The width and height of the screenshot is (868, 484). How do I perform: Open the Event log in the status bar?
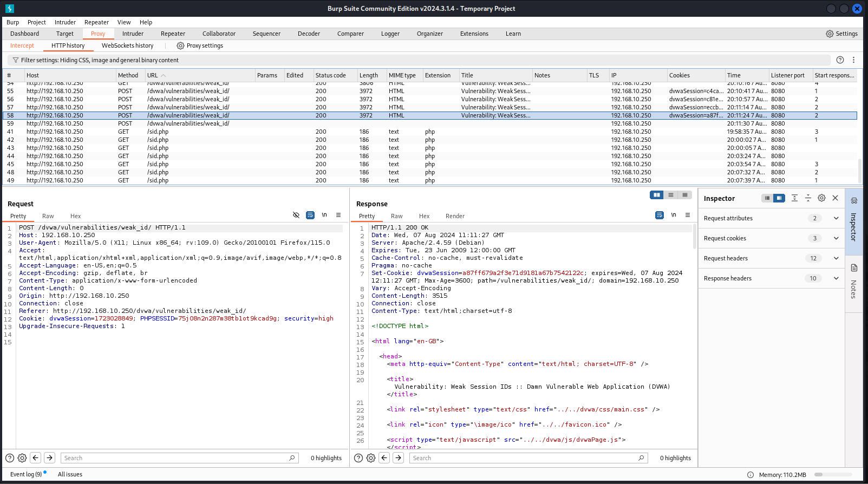26,474
